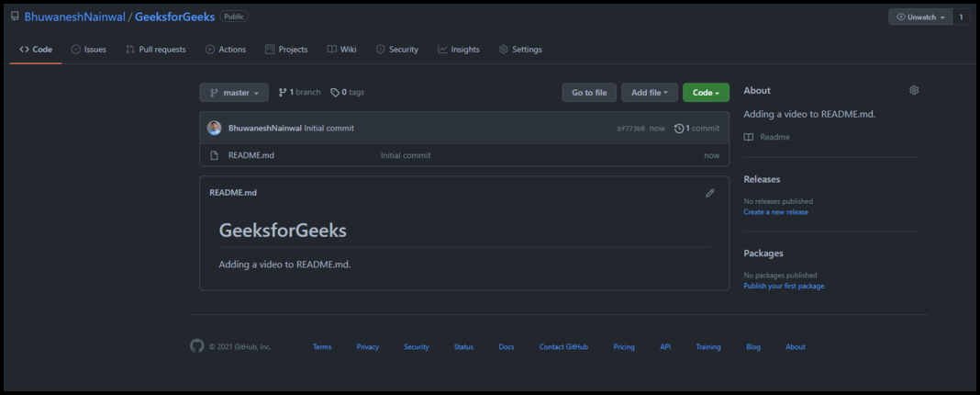The height and width of the screenshot is (395, 980).
Task: Open the README.md file link
Action: tap(251, 155)
